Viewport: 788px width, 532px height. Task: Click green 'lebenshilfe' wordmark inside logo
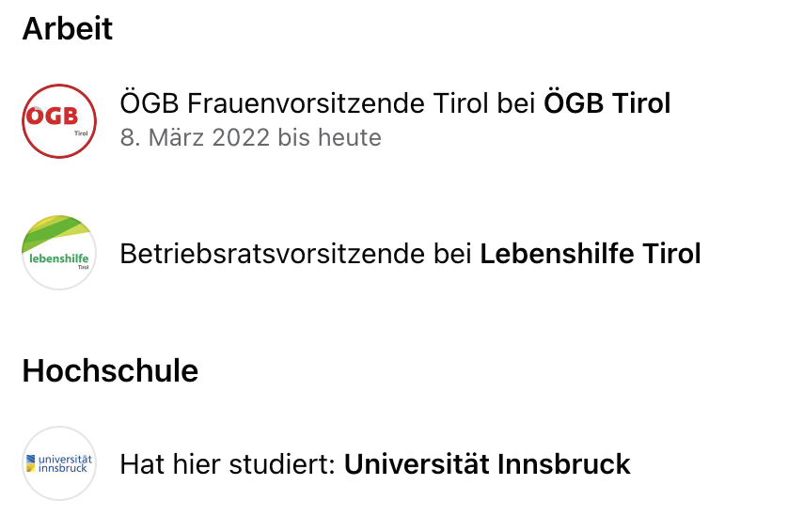[x=59, y=258]
